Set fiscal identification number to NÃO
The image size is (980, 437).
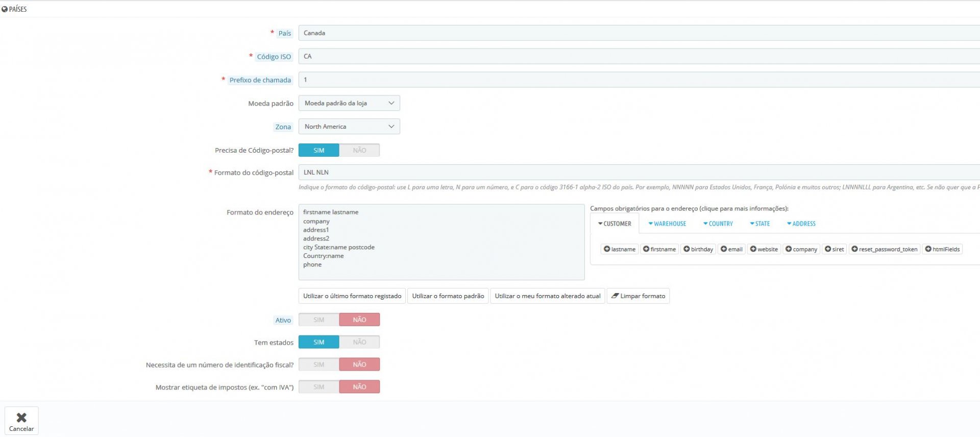[x=359, y=365]
